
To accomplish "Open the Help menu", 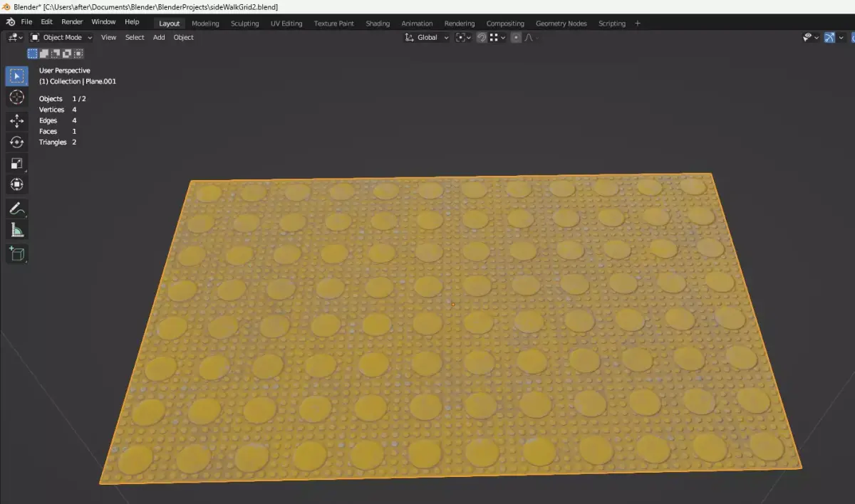I will (132, 22).
